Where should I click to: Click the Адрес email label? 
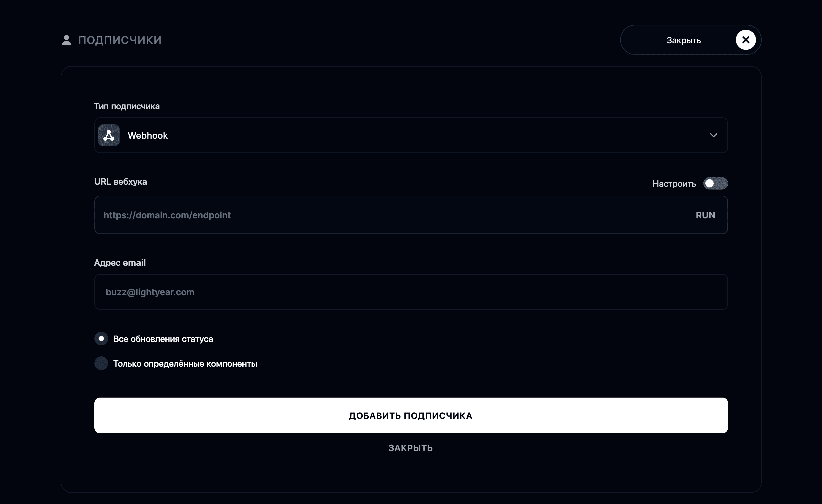(120, 263)
